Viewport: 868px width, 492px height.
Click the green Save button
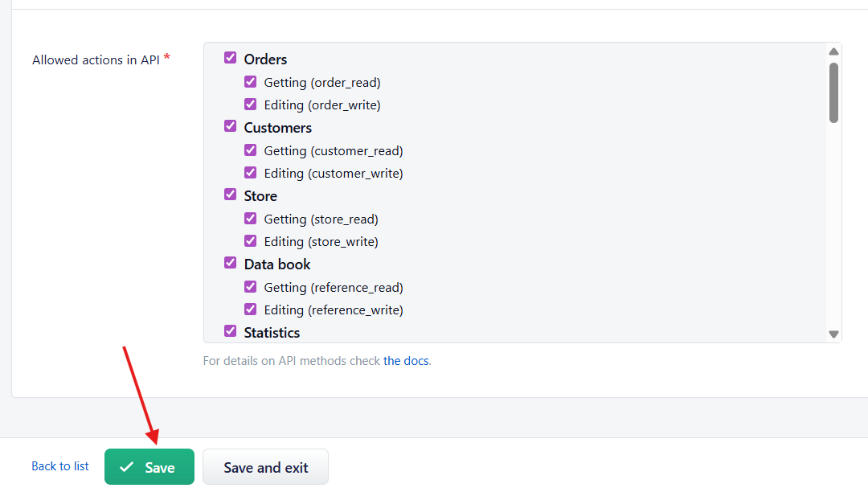point(149,467)
